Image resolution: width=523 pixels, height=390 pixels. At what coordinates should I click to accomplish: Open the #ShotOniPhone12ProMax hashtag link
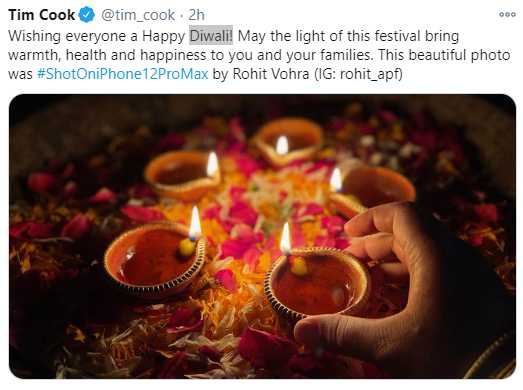click(x=122, y=74)
